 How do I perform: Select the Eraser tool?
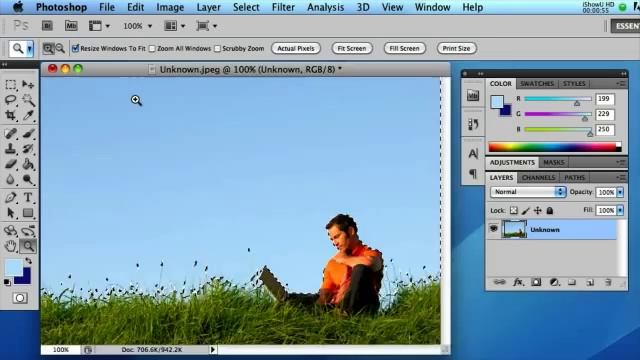(x=11, y=164)
